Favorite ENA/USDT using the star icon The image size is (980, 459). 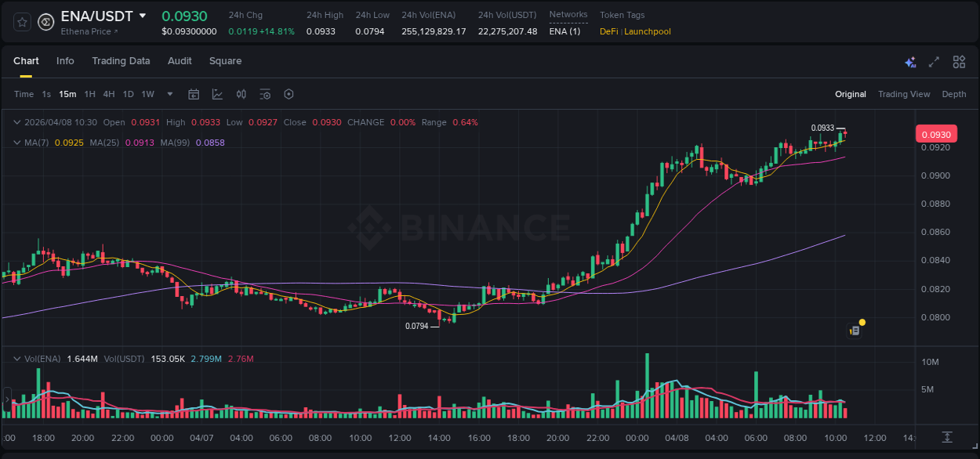21,22
